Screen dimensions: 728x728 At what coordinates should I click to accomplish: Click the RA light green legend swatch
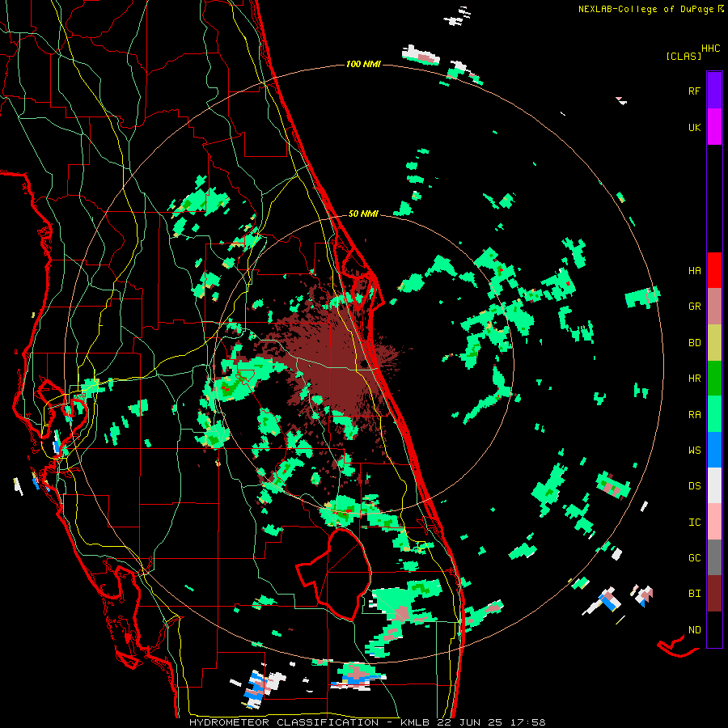coord(714,414)
